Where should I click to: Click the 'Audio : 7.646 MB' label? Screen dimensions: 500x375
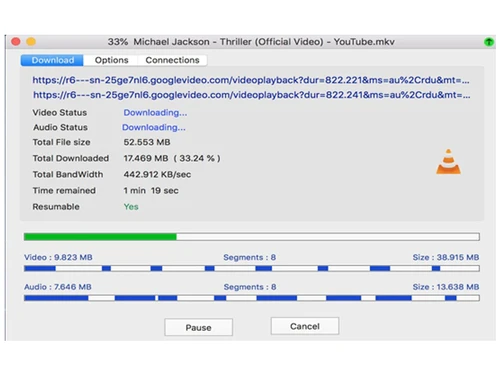tap(58, 287)
